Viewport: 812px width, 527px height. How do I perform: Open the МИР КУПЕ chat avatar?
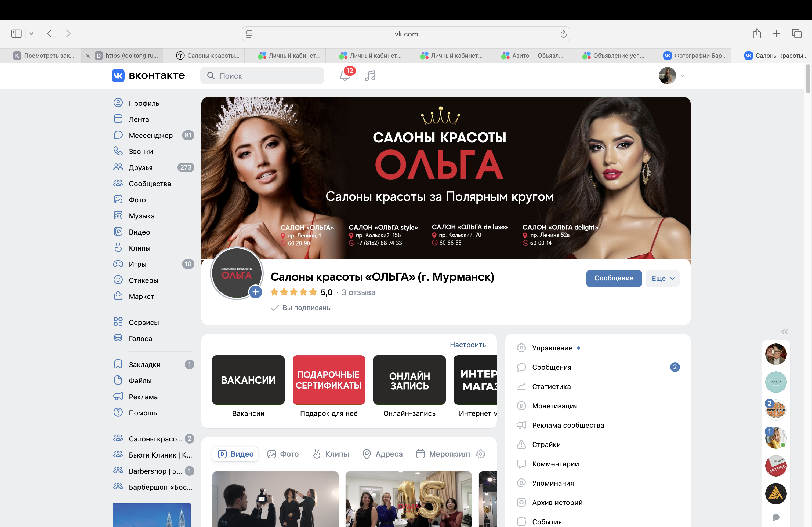pyautogui.click(x=775, y=409)
